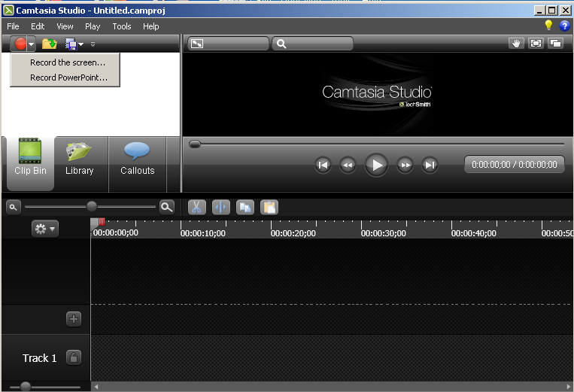The height and width of the screenshot is (392, 574).
Task: Click the preview zoom search box
Action: tap(312, 44)
